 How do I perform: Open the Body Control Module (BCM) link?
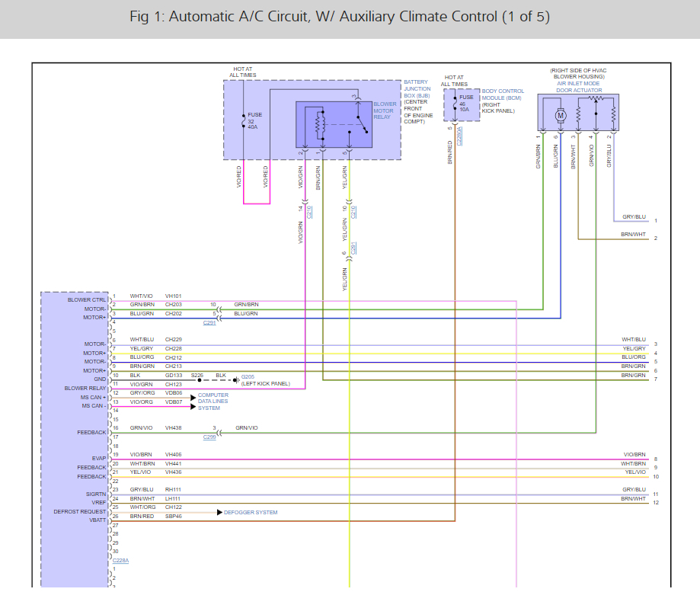tap(503, 94)
